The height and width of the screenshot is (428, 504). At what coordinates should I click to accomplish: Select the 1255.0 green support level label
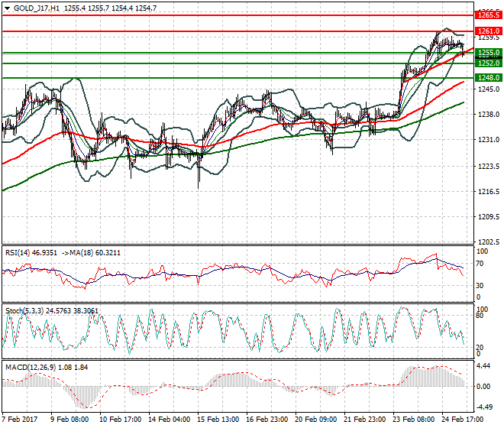[489, 53]
